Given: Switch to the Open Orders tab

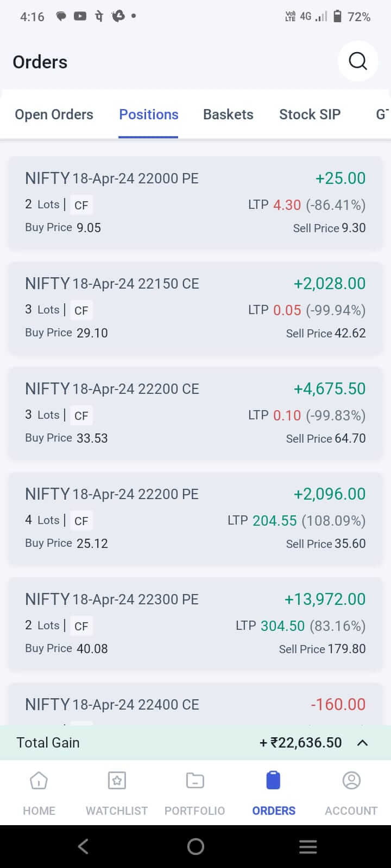Looking at the screenshot, I should point(54,114).
